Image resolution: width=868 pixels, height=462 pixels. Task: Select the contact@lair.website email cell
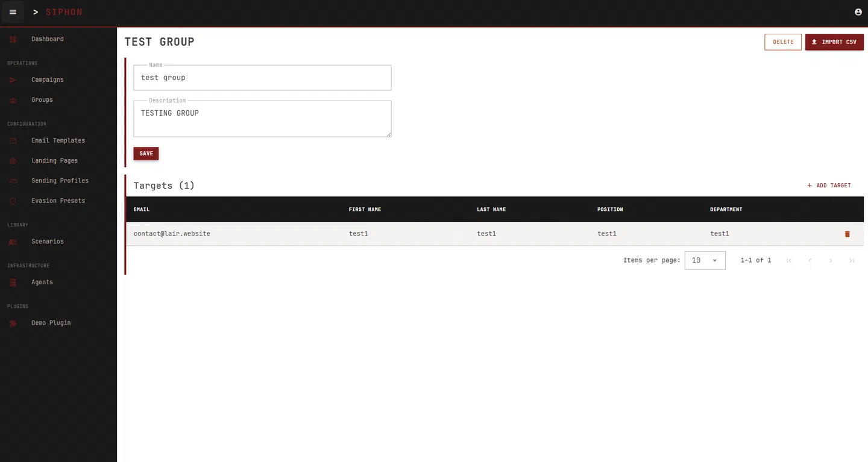pos(172,234)
